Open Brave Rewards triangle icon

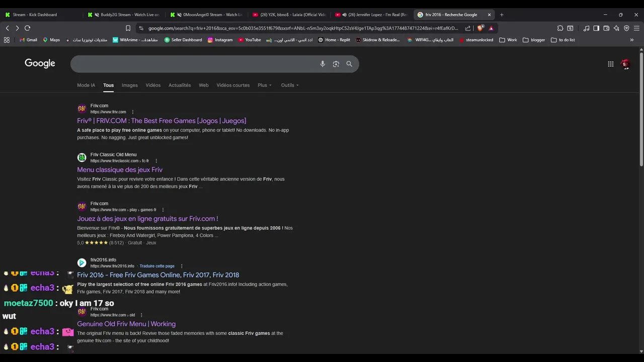(x=491, y=28)
